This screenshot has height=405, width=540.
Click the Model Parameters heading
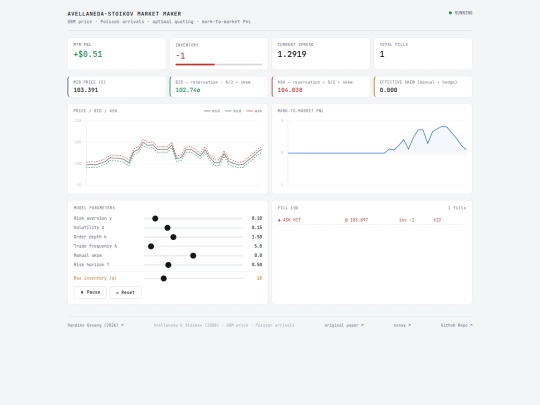point(94,208)
